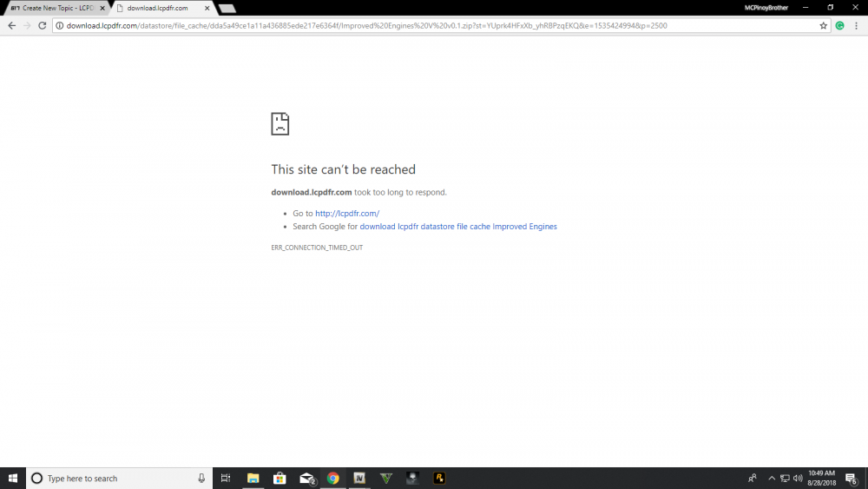
Task: Open the volume control tray icon
Action: [x=798, y=478]
